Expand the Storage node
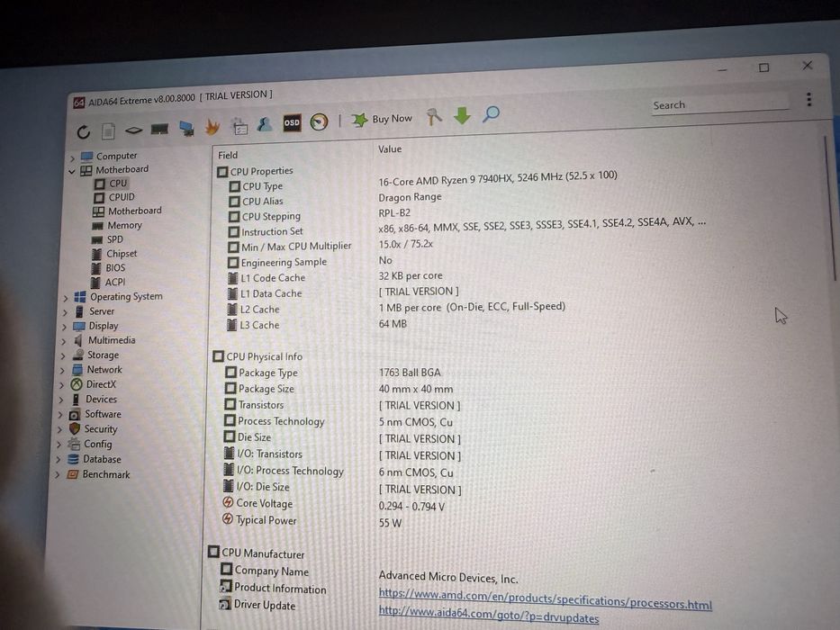 pos(63,356)
